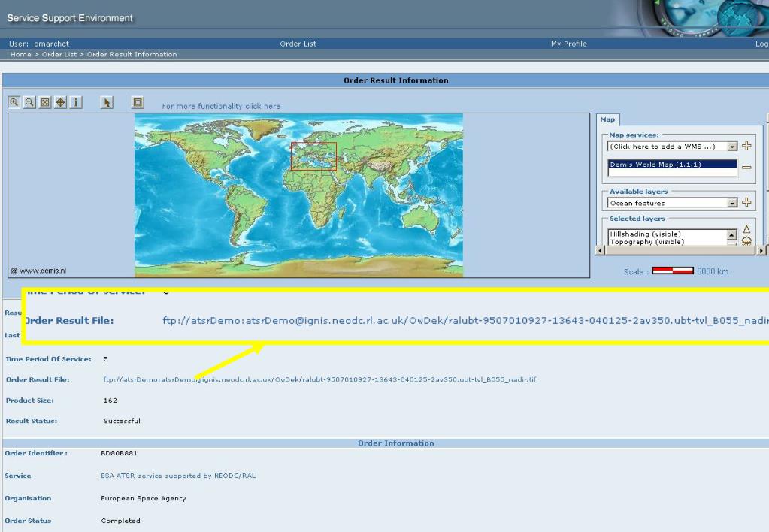Click the layer visibility icon below the triangle
The height and width of the screenshot is (532, 769).
[746, 240]
